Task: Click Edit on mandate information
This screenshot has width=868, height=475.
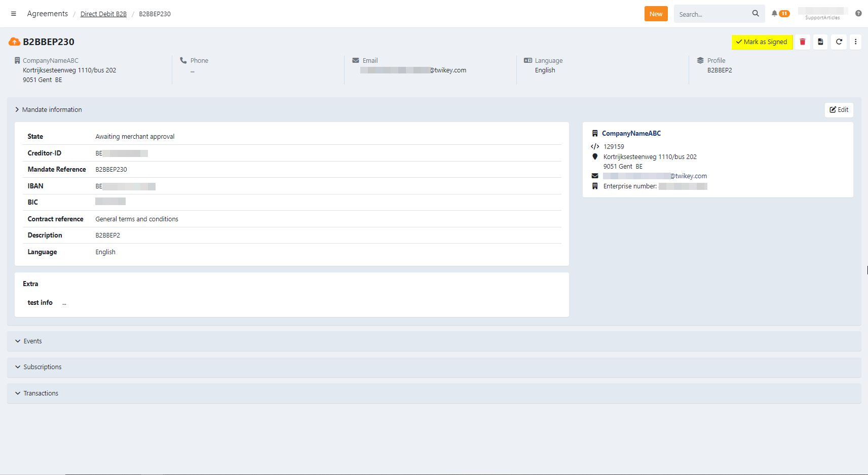Action: click(839, 110)
